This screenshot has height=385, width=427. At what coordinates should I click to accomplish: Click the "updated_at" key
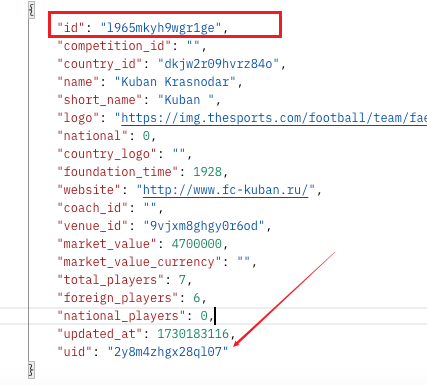point(100,334)
